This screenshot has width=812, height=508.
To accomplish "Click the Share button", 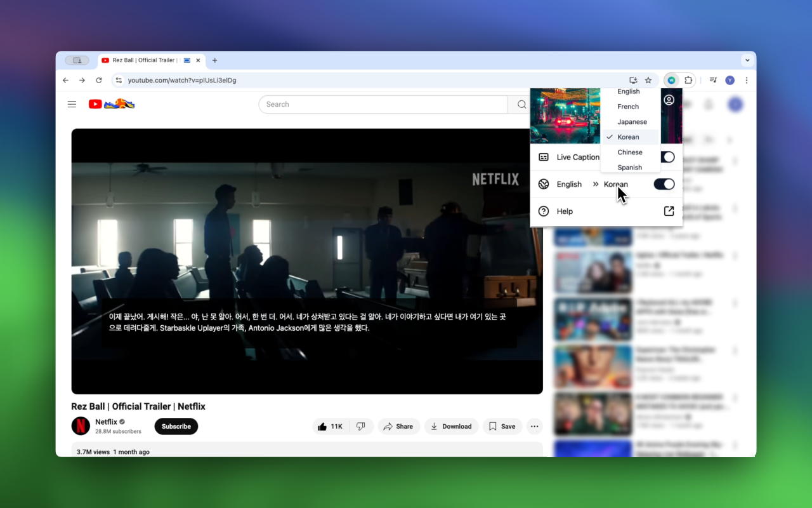I will click(398, 427).
